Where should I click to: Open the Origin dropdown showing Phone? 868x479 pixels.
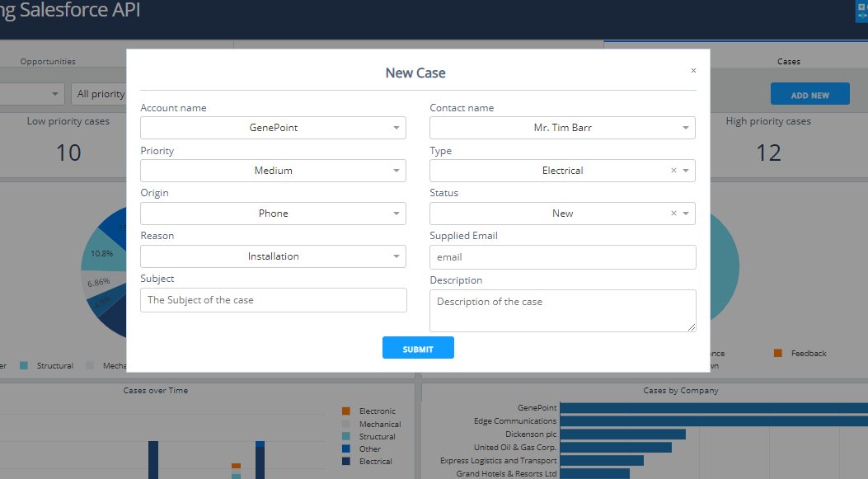pos(273,214)
